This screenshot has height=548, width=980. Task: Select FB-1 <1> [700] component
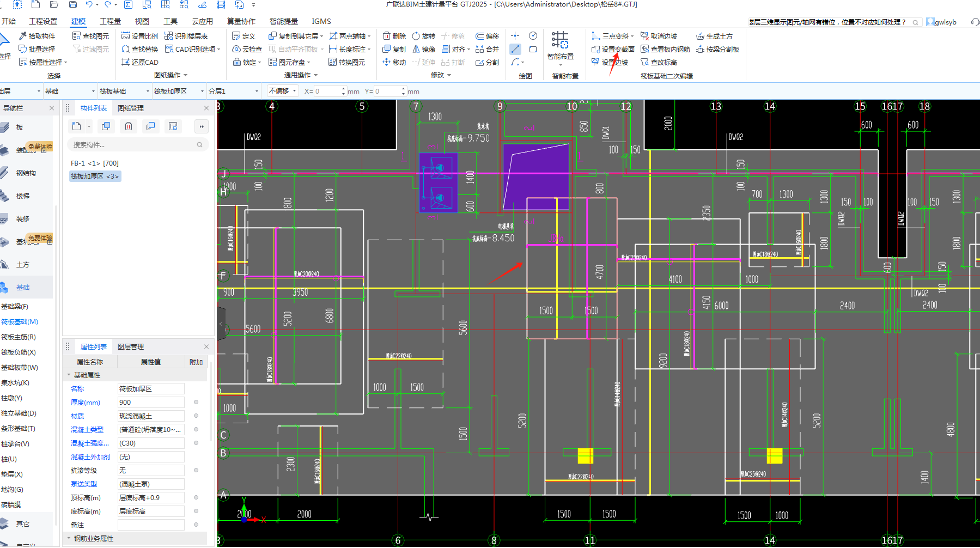(x=95, y=163)
